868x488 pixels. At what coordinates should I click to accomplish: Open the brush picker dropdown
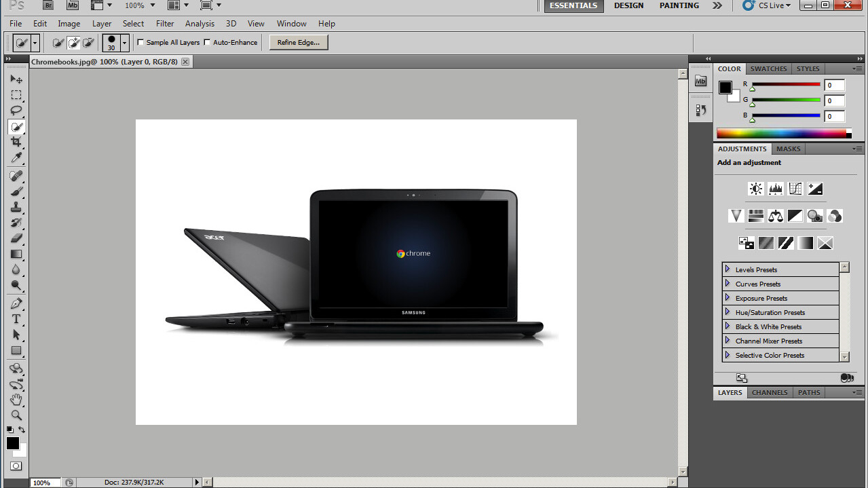pos(124,43)
